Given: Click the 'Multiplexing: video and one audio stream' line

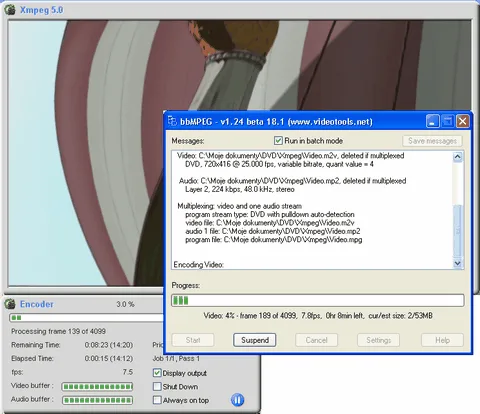Looking at the screenshot, I should (x=239, y=206).
